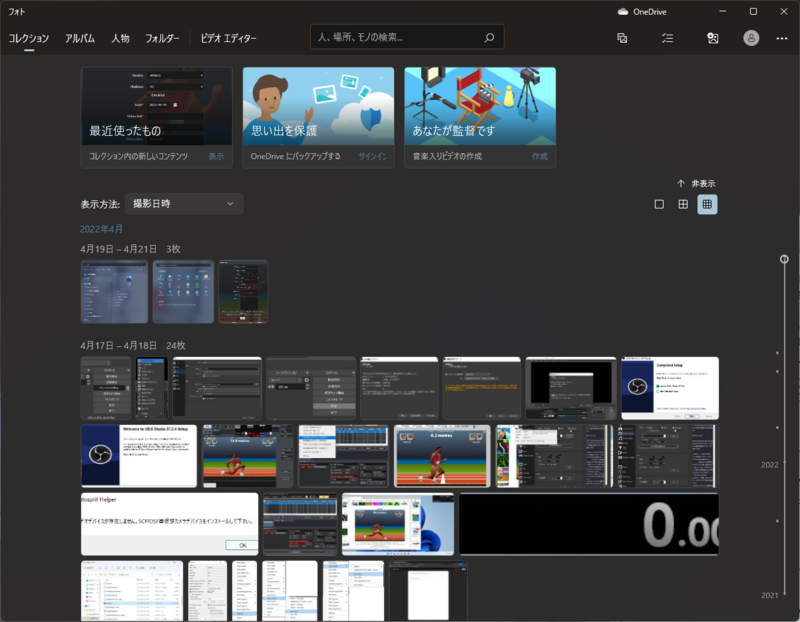This screenshot has height=622, width=800.
Task: Open the アルバム tab
Action: [80, 38]
